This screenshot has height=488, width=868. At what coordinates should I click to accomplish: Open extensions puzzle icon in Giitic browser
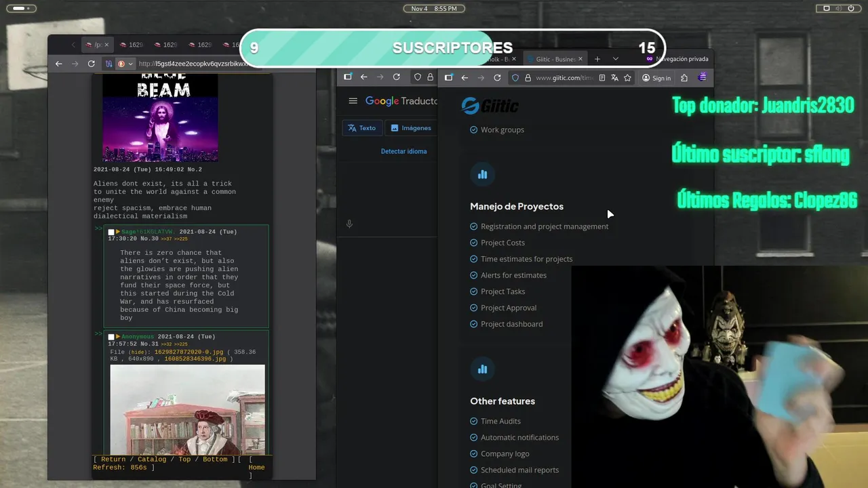point(684,78)
